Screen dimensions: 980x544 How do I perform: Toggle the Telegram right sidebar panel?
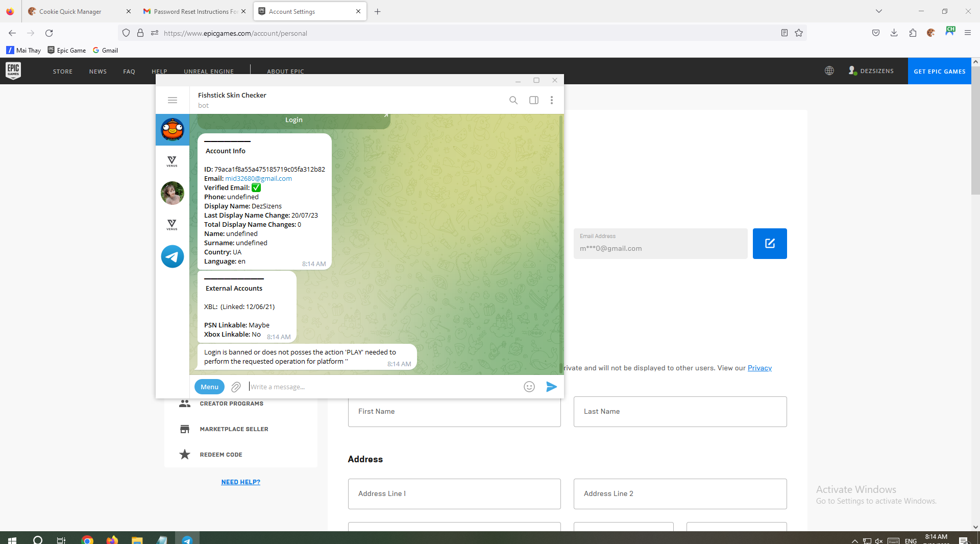tap(534, 100)
